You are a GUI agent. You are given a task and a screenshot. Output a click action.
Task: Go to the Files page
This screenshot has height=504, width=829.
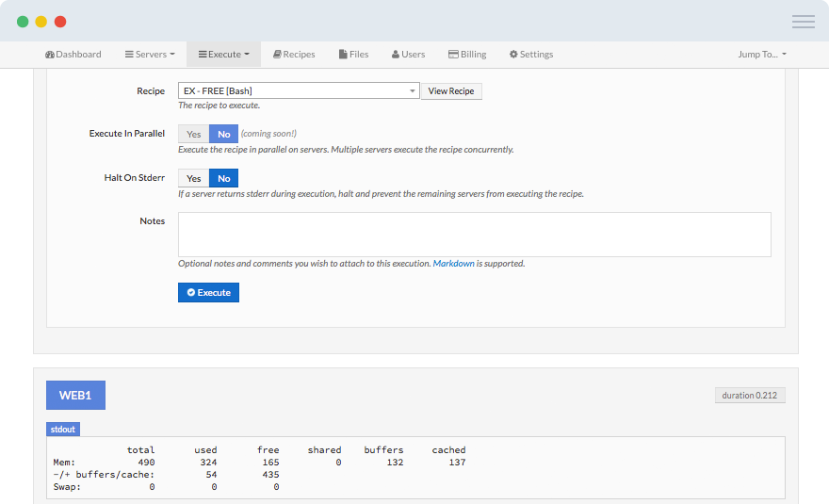[353, 54]
